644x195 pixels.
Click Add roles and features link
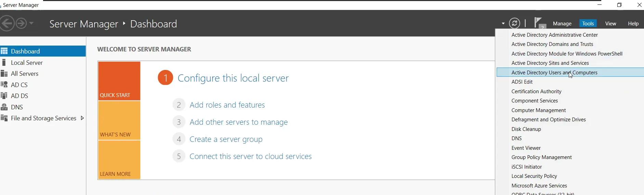pos(227,105)
